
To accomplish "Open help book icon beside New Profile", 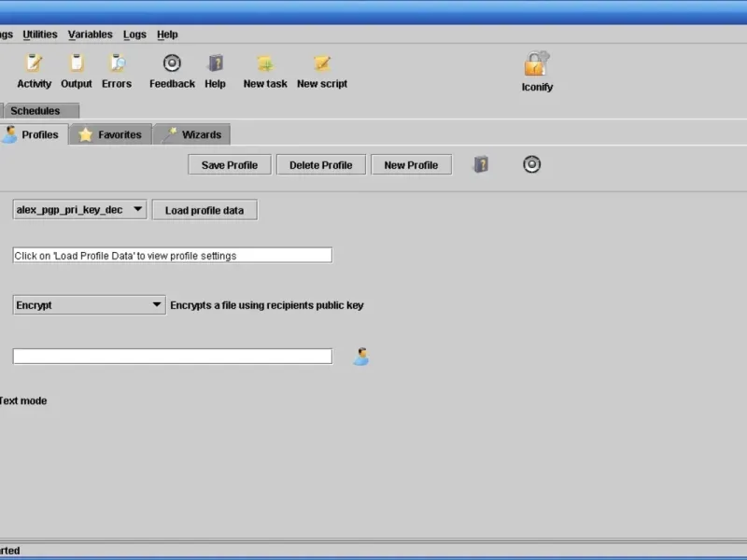I will [x=481, y=164].
